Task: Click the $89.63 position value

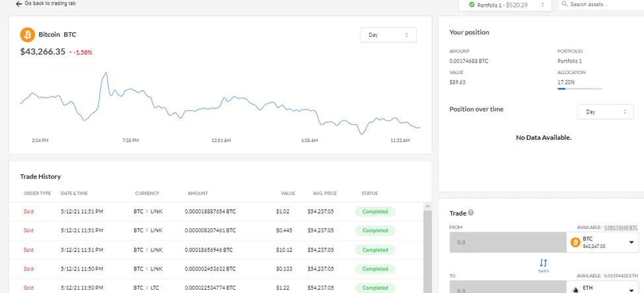Action: tap(458, 82)
